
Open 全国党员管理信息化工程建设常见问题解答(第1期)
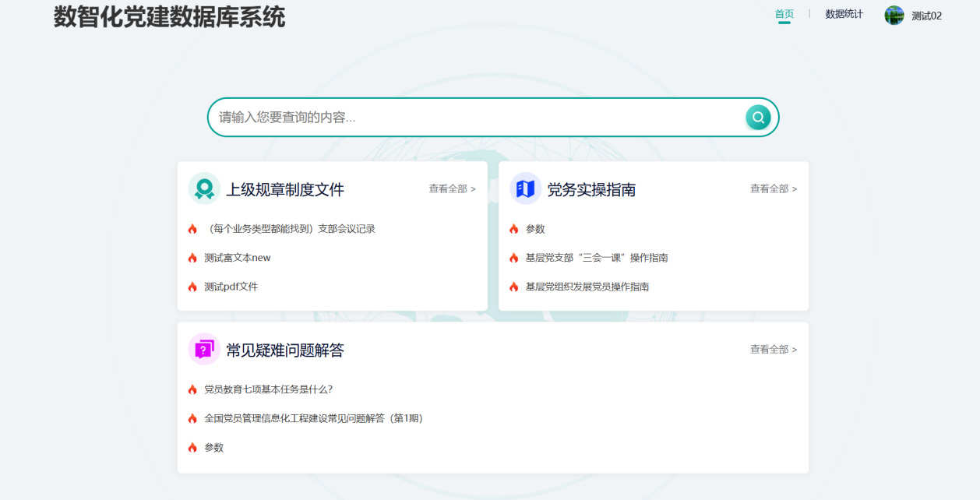(x=314, y=418)
